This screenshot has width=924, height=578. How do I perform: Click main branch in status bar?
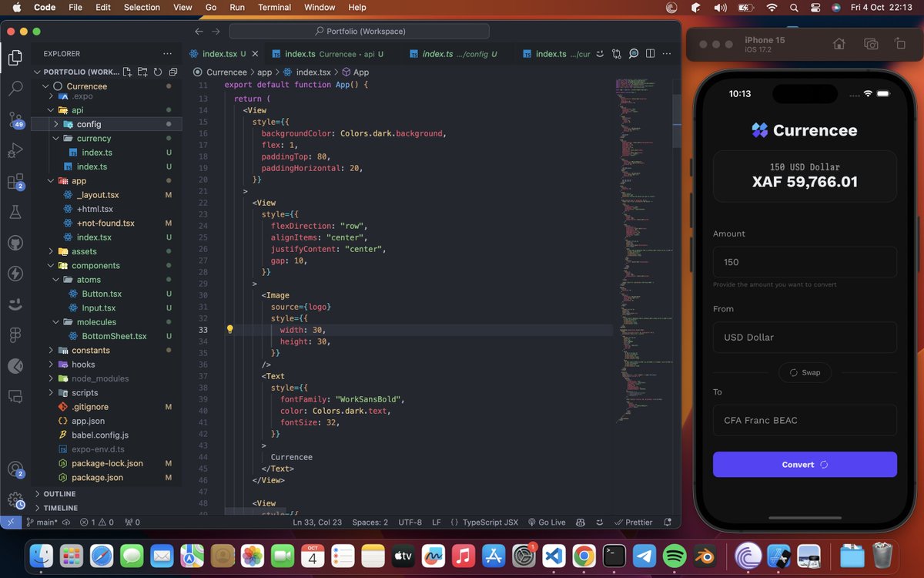(42, 522)
